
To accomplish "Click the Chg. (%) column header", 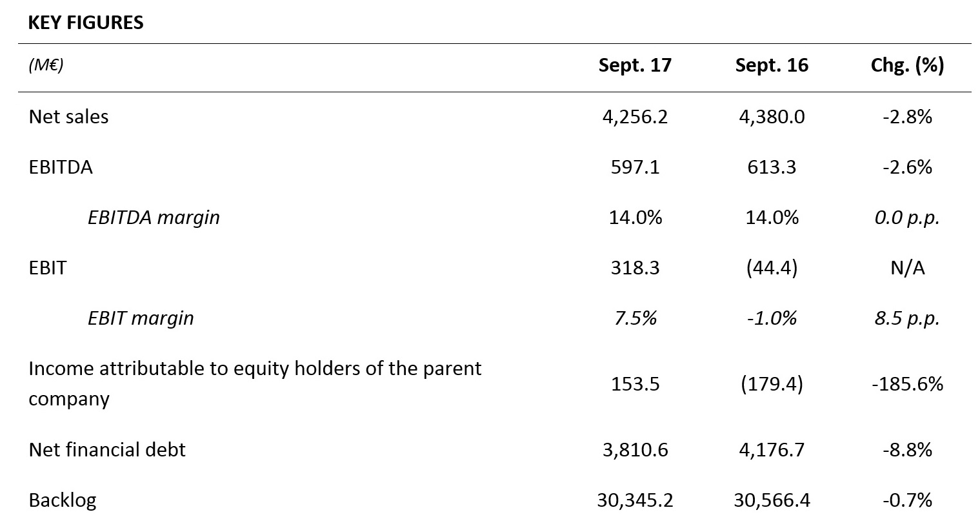I will pyautogui.click(x=907, y=65).
